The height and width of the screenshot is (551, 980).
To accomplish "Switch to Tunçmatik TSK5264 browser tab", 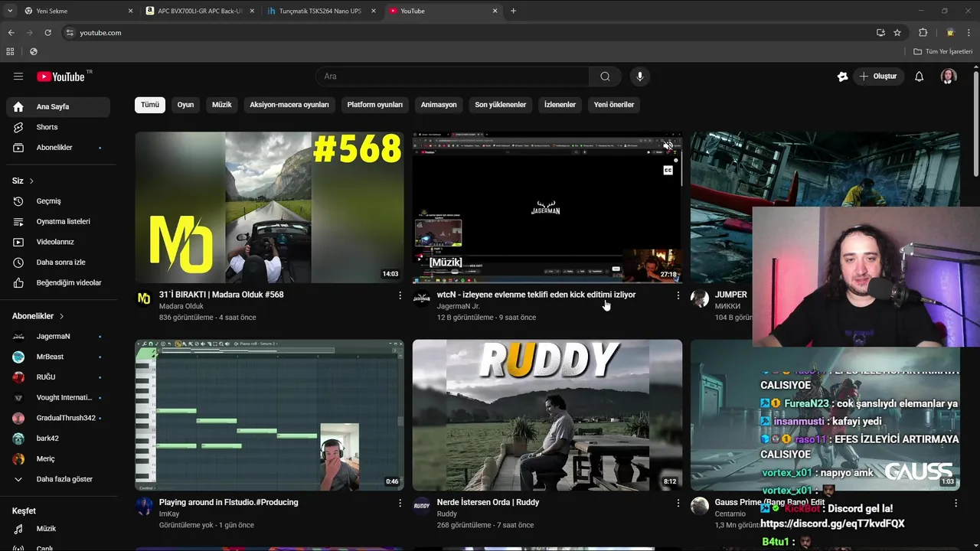I will [x=320, y=11].
